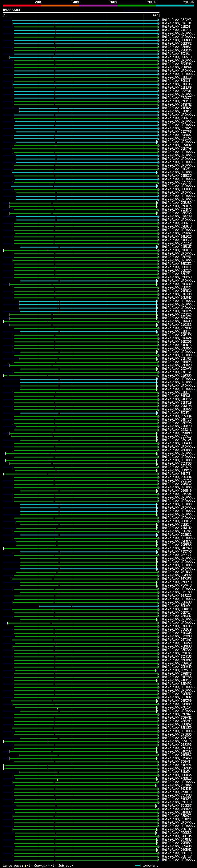Pick the hit UniRef100_Q5PPT1

177,101
